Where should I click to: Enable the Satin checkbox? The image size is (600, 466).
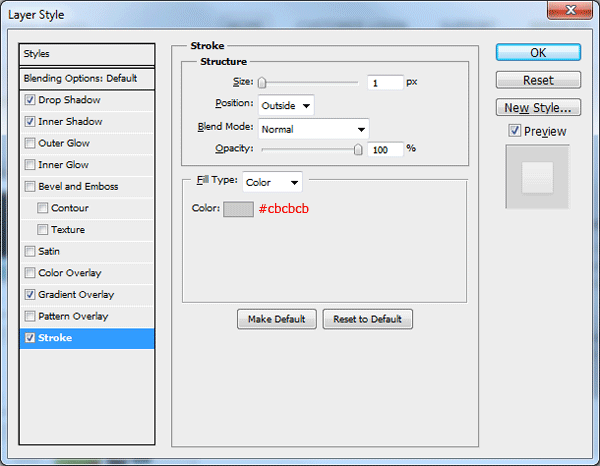pyautogui.click(x=30, y=251)
